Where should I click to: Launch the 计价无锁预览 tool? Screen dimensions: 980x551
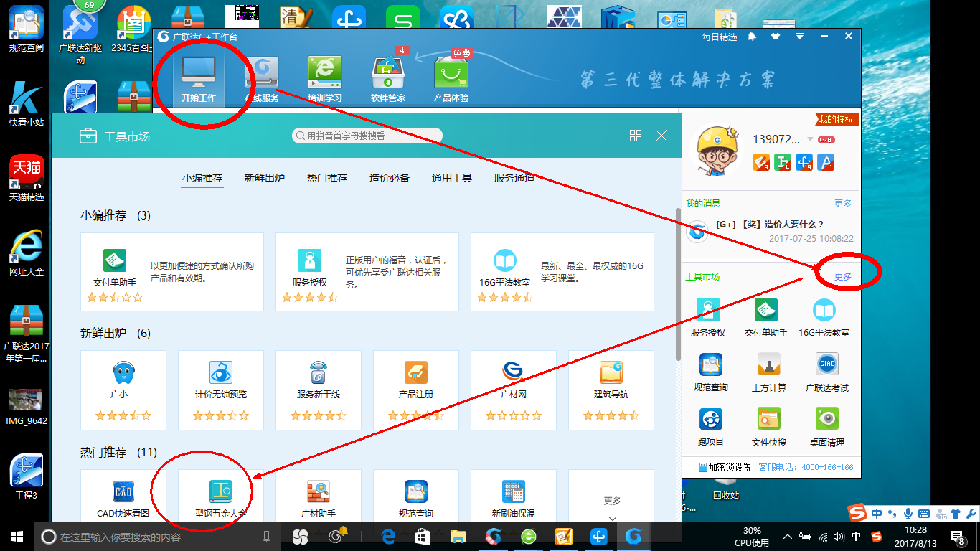coord(221,390)
